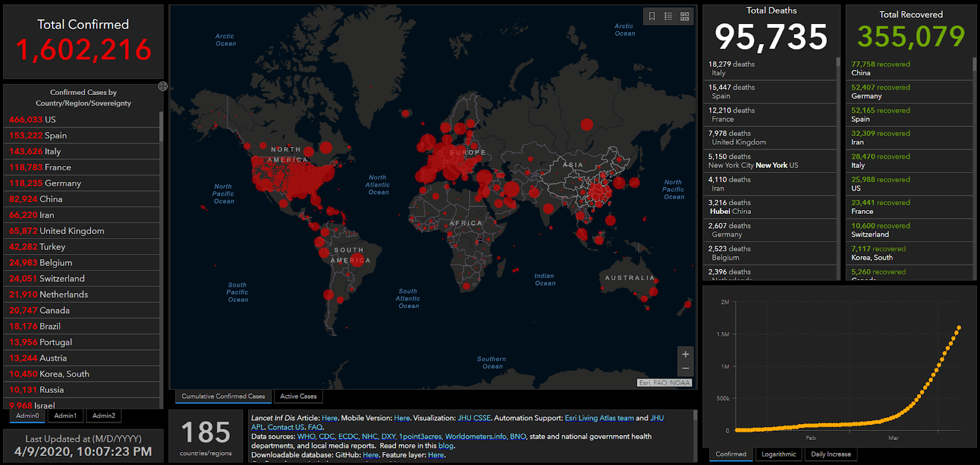
Task: Open the GitHub Here link
Action: point(371,455)
